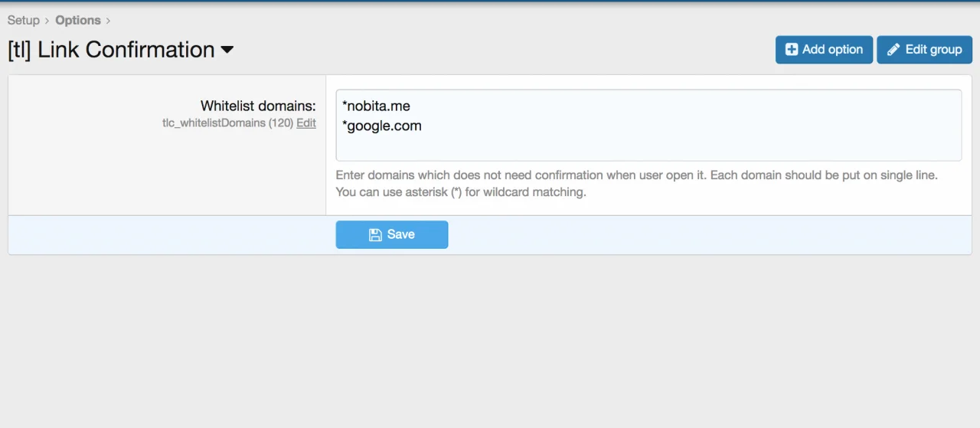
Task: Click the chevron after the Setup breadcrumb
Action: coord(47,21)
